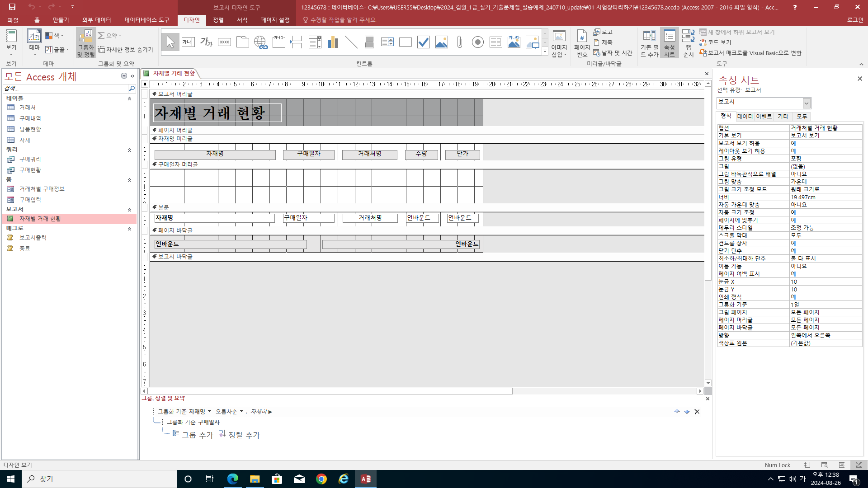Select the Chart control icon
Viewport: 868px width, 488px height.
[x=333, y=42]
